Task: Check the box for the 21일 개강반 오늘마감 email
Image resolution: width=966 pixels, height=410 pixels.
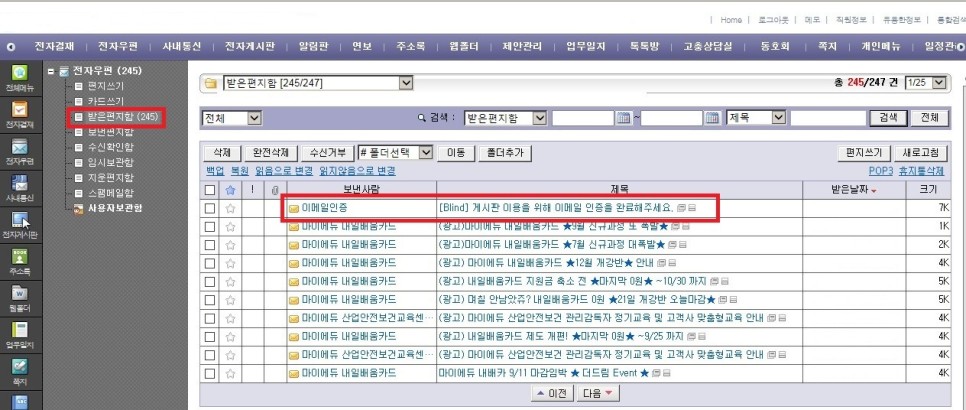Action: [x=210, y=300]
